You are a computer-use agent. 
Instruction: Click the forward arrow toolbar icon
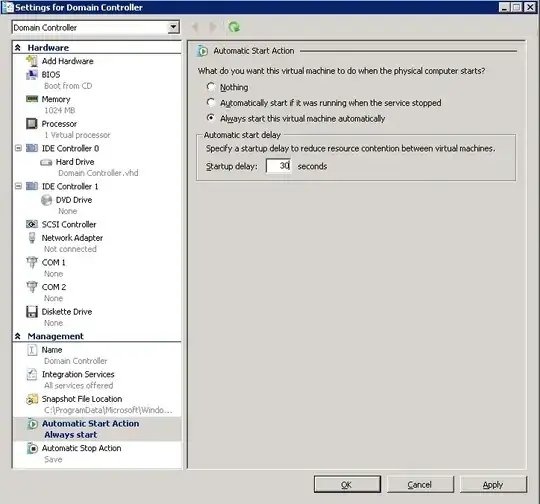(x=213, y=27)
